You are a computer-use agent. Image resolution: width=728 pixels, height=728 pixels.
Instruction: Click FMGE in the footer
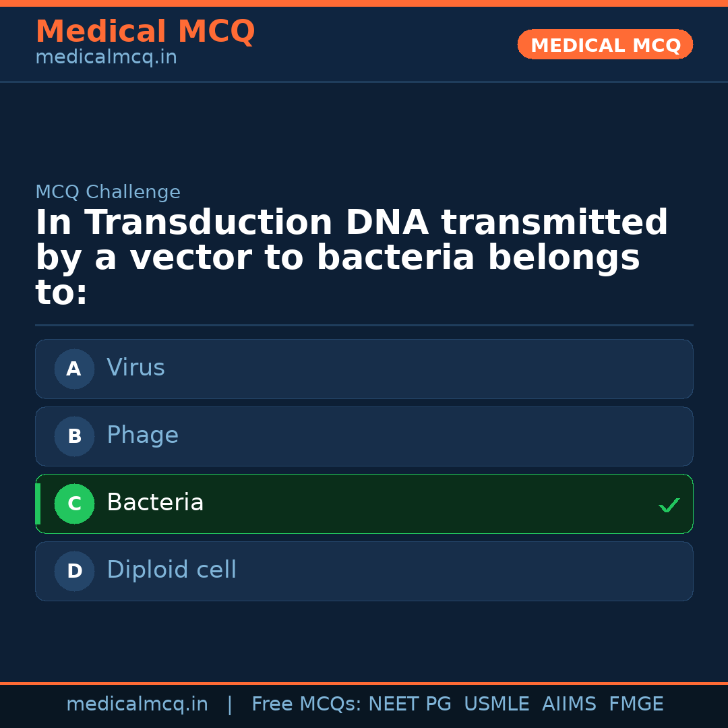click(x=636, y=704)
